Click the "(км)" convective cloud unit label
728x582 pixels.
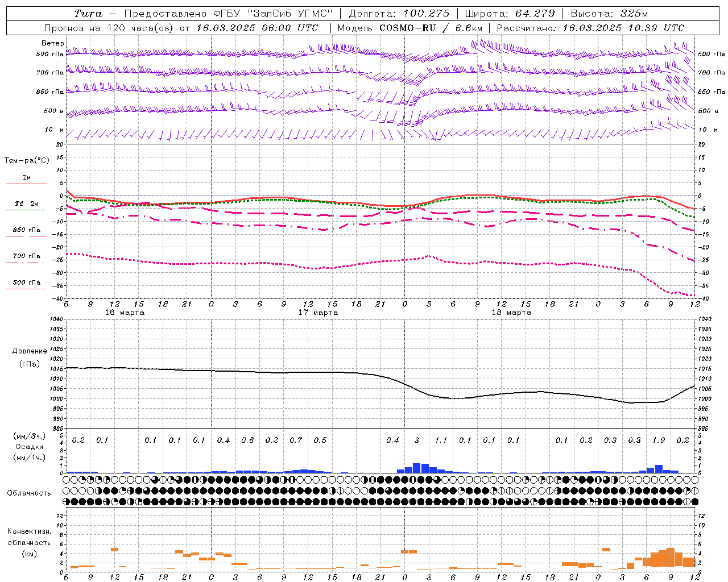pos(29,553)
